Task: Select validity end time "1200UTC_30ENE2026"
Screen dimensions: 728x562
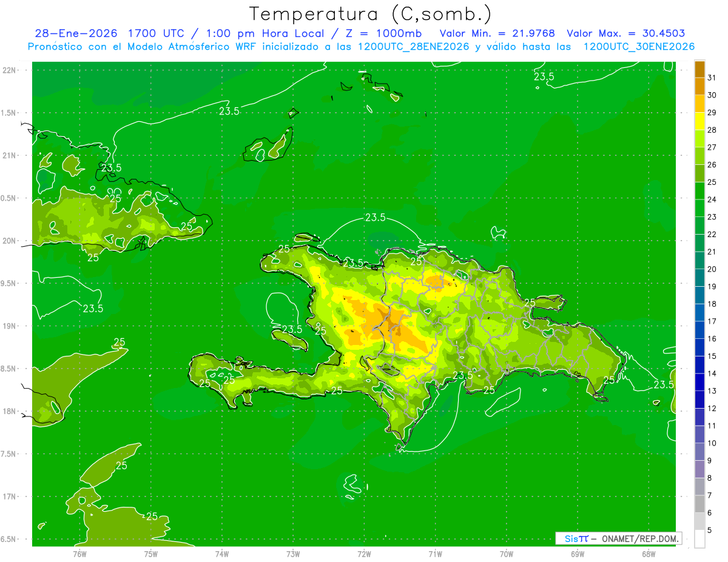Action: (638, 47)
